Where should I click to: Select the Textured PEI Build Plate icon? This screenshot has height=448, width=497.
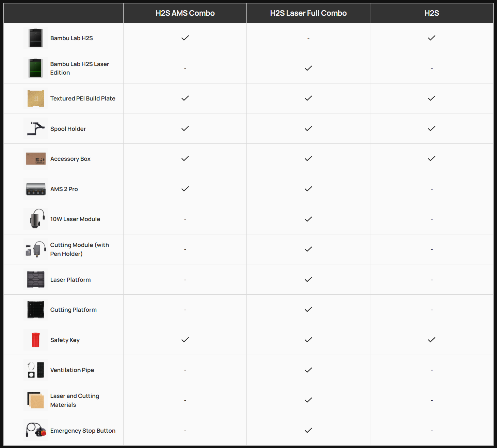36,98
